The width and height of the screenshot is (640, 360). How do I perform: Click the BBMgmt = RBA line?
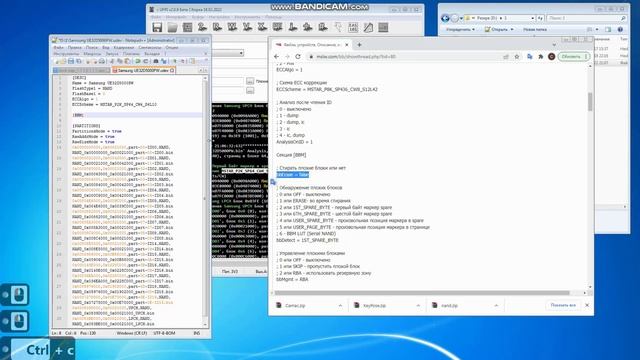[292, 280]
